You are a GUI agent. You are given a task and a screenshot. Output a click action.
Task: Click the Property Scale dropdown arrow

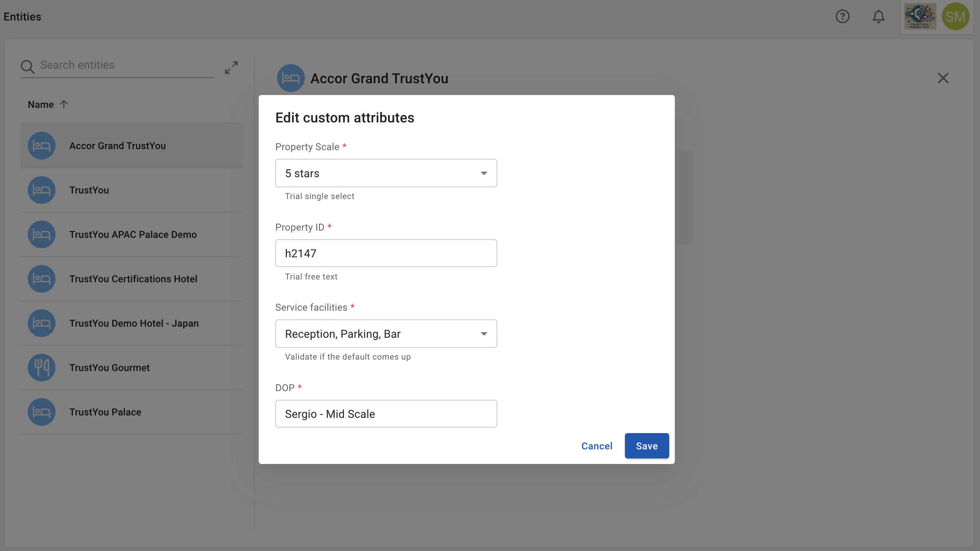(483, 173)
